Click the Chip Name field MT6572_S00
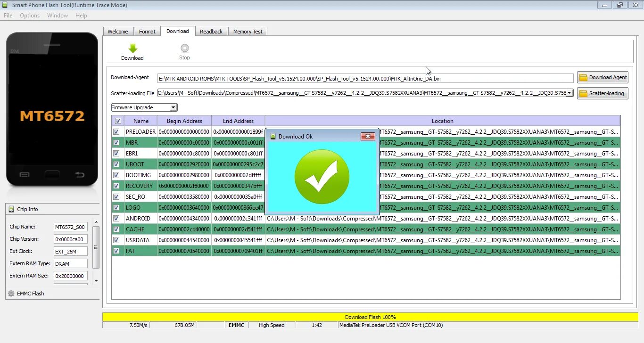Image resolution: width=644 pixels, height=343 pixels. (x=71, y=227)
